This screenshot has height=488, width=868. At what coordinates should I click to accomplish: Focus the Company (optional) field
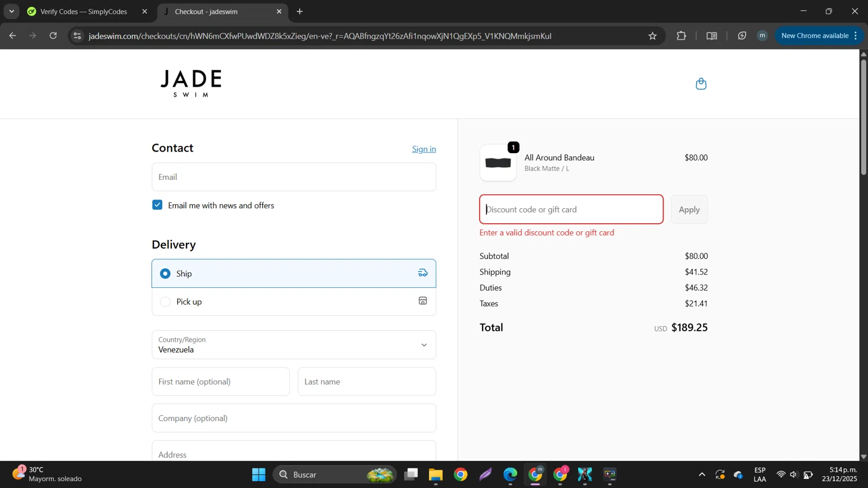point(294,418)
